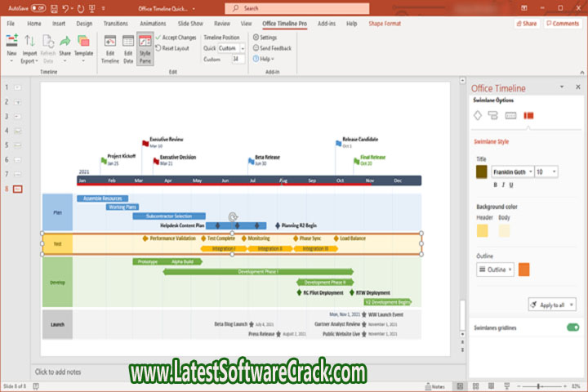Select slide 4 thumbnail
The image size is (588, 392).
click(x=17, y=131)
